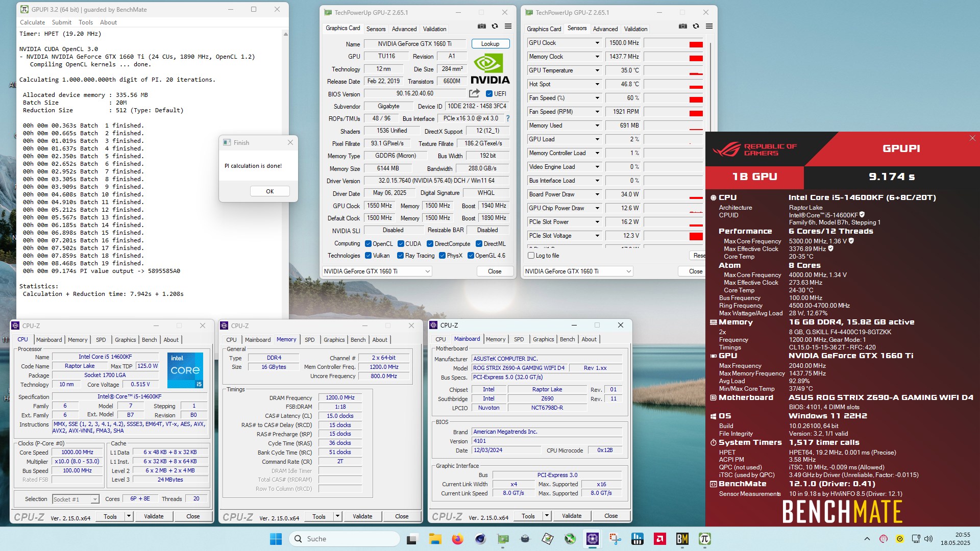Click the camera icon in GPU-Z Sensors window
Image resolution: width=980 pixels, height=551 pixels.
pos(682,27)
